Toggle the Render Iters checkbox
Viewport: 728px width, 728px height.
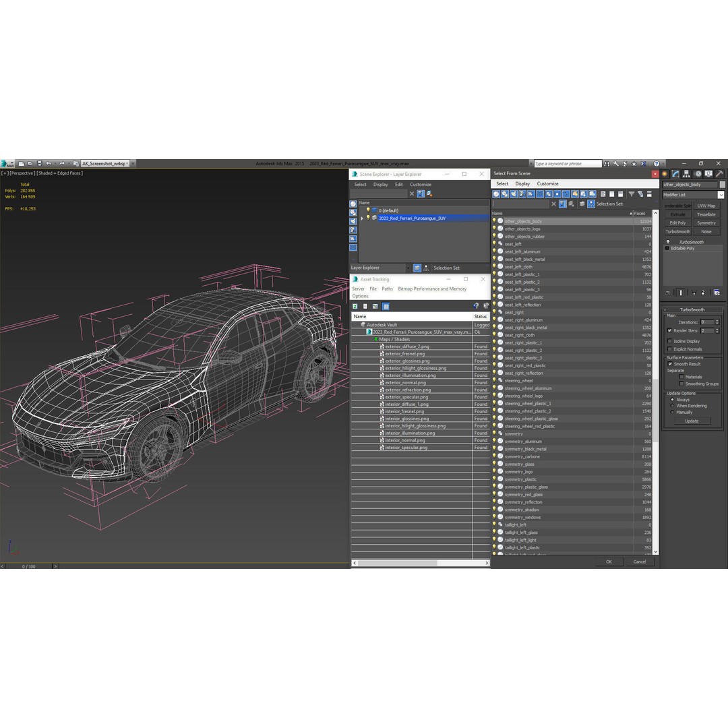point(669,330)
